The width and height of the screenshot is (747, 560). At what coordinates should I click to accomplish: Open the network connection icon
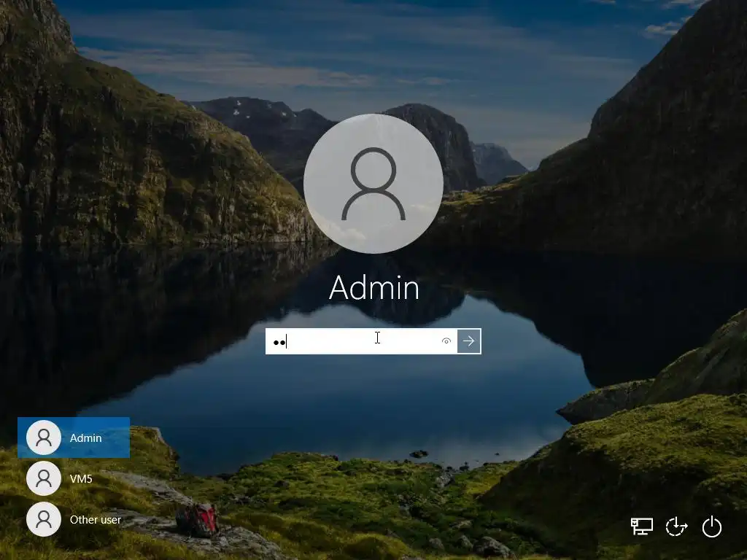642,526
